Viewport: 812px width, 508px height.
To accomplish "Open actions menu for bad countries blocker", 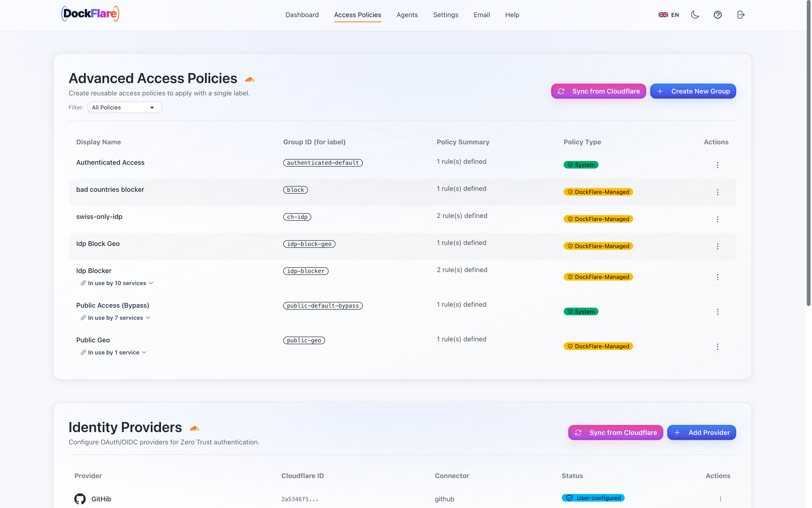I will pyautogui.click(x=718, y=192).
